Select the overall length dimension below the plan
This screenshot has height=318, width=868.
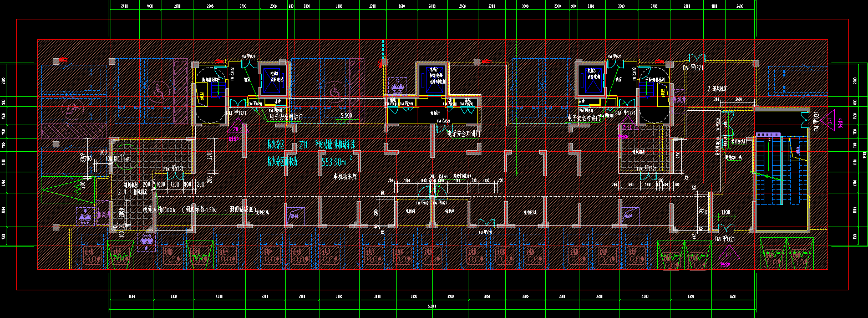[x=433, y=306]
